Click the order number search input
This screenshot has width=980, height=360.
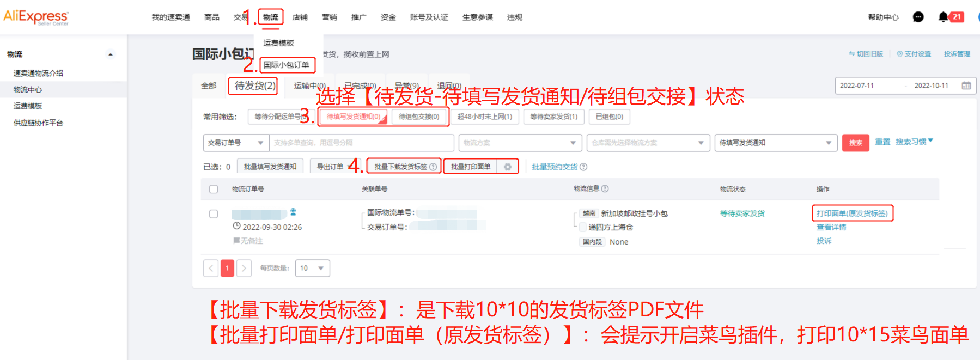362,143
